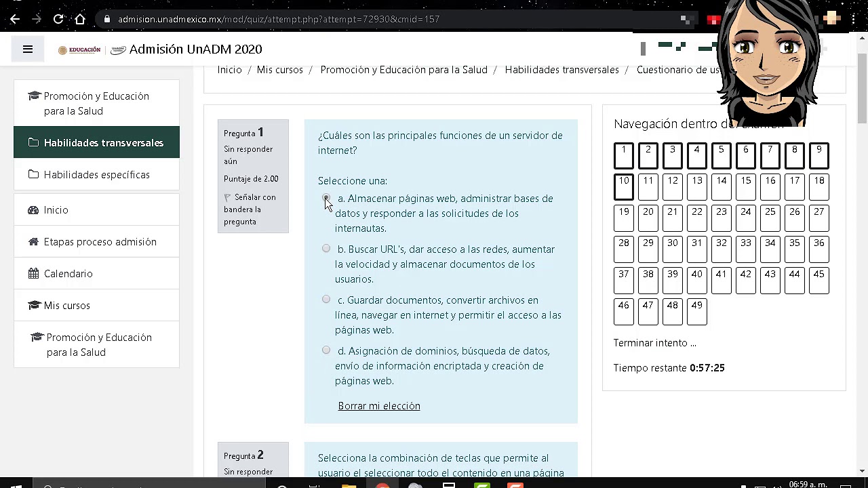Click the flag icon for question 1

[228, 197]
